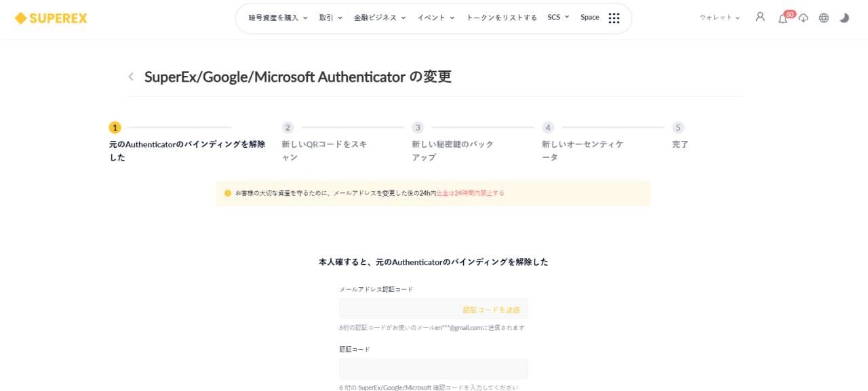This screenshot has width=868, height=391.
Task: Expand the 金融ビジネス dropdown
Action: [x=377, y=18]
